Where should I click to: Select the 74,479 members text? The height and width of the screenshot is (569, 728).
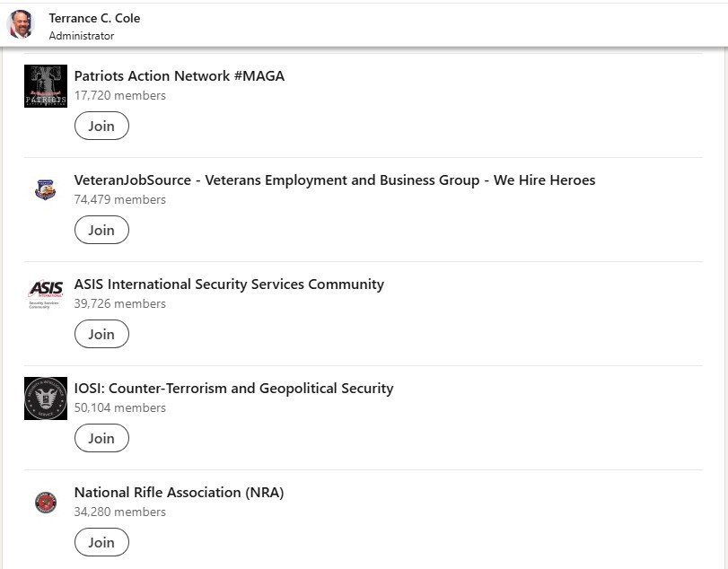[119, 199]
